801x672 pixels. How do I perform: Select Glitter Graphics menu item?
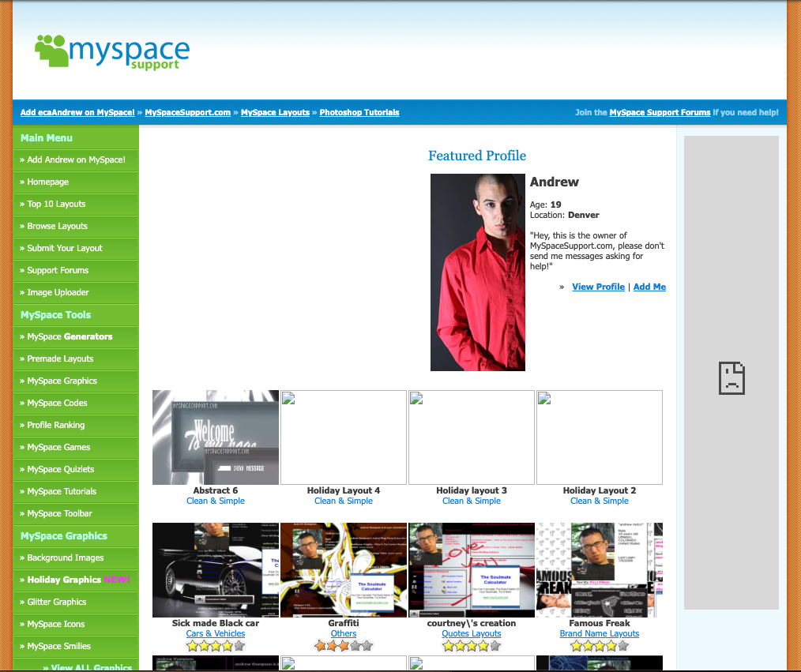point(76,602)
